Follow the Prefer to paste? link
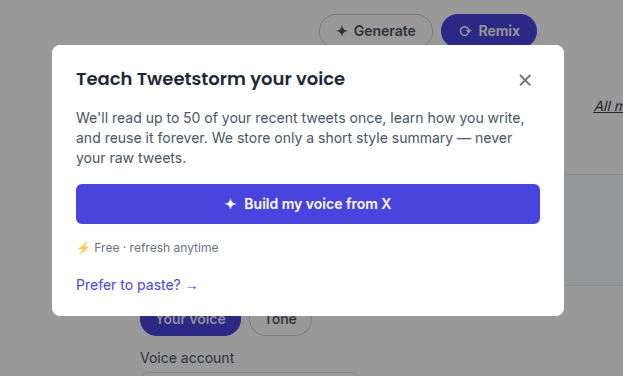The image size is (623, 376). click(137, 285)
